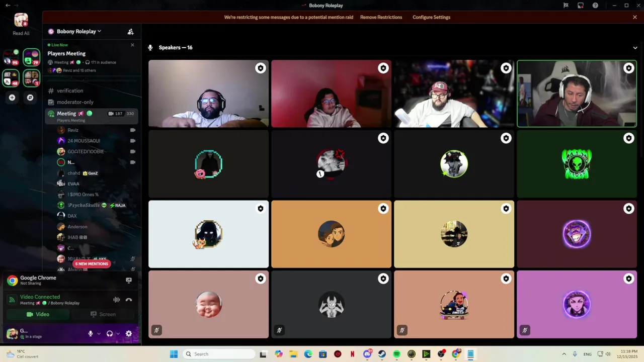
Task: Jump to 5 NEW MENTIONS
Action: pyautogui.click(x=92, y=263)
